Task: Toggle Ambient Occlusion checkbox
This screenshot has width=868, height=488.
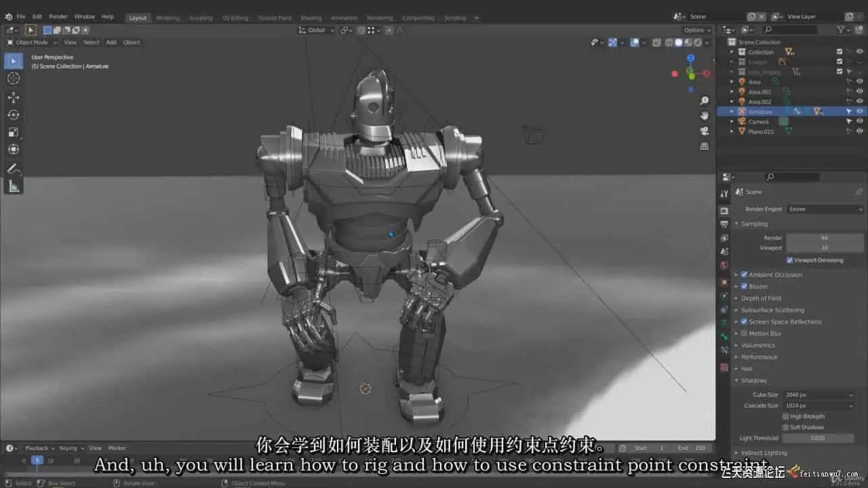Action: pyautogui.click(x=744, y=274)
